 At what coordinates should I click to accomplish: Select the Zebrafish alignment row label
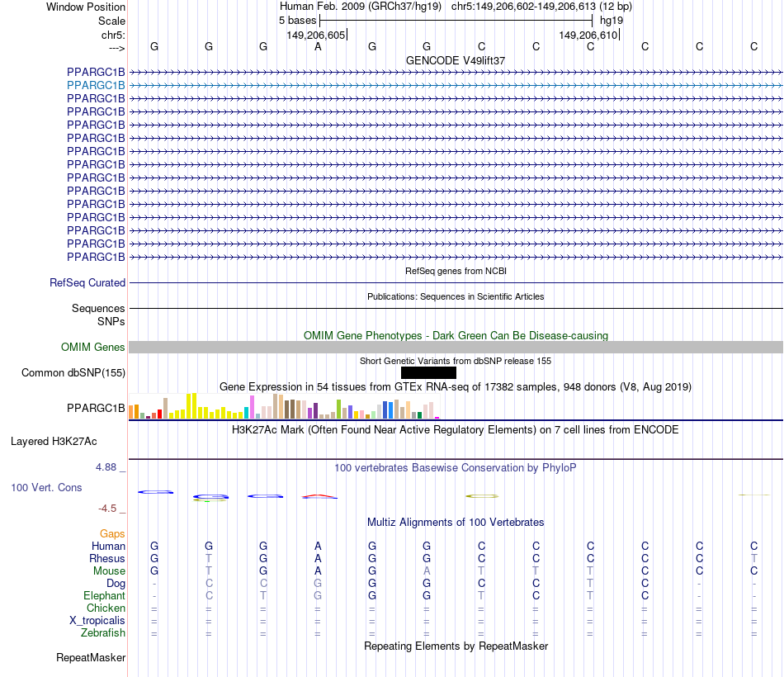103,633
